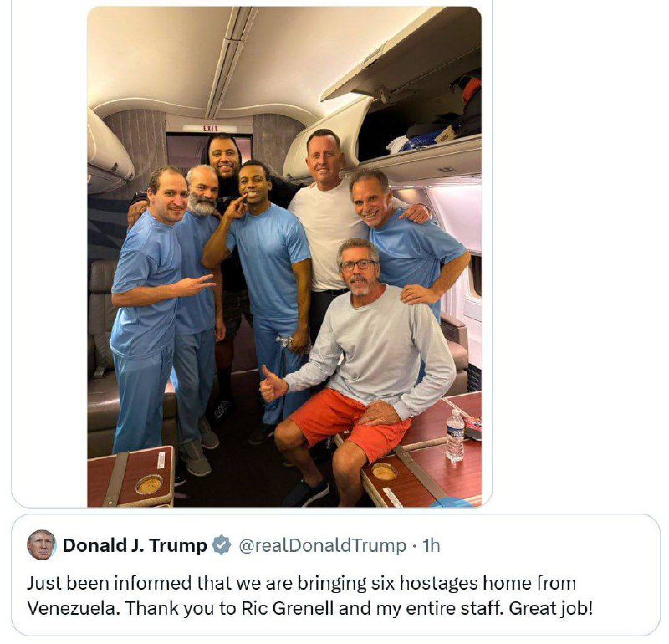The height and width of the screenshot is (644, 669).
Task: Open the @realDonaldTrump handle link
Action: pyautogui.click(x=322, y=546)
